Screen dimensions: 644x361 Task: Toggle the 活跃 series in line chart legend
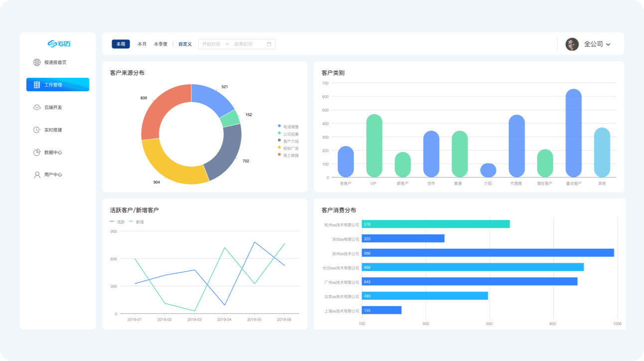click(117, 222)
